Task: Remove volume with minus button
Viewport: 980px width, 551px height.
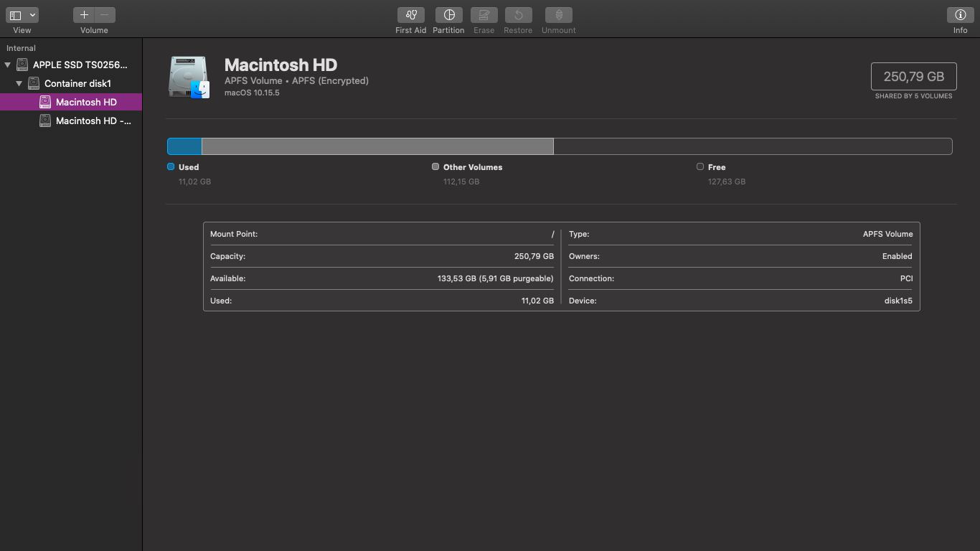Action: [x=105, y=15]
